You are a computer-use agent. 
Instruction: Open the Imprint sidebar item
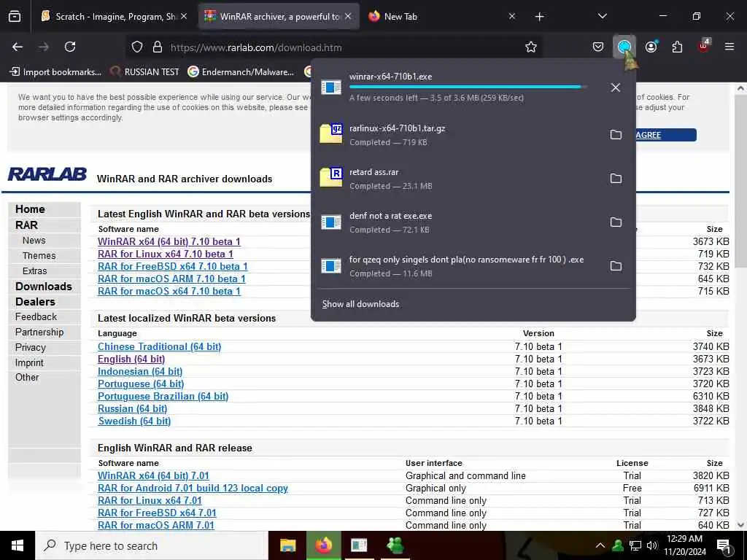29,363
